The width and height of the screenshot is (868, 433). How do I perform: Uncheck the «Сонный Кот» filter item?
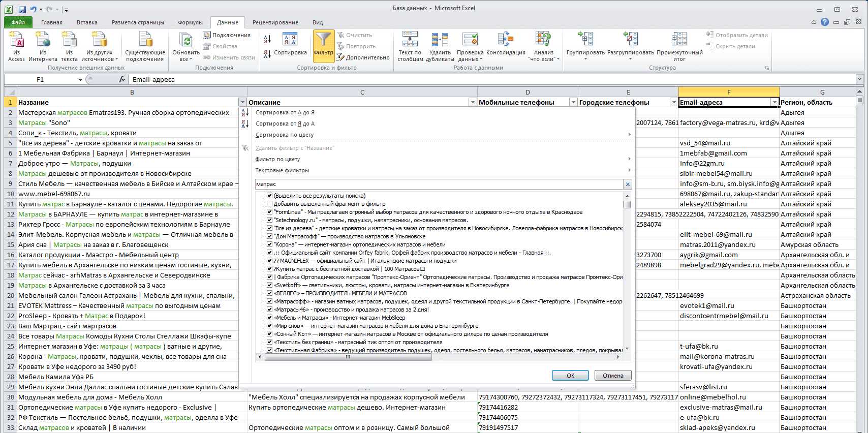click(270, 334)
